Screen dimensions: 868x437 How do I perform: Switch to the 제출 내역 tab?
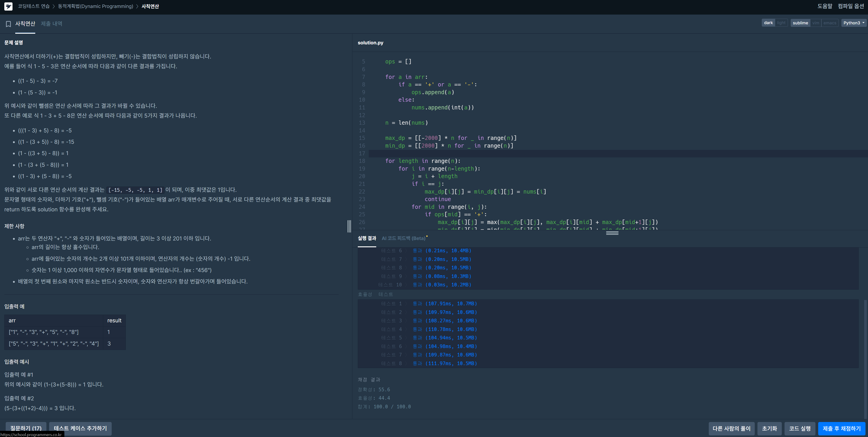coord(52,24)
